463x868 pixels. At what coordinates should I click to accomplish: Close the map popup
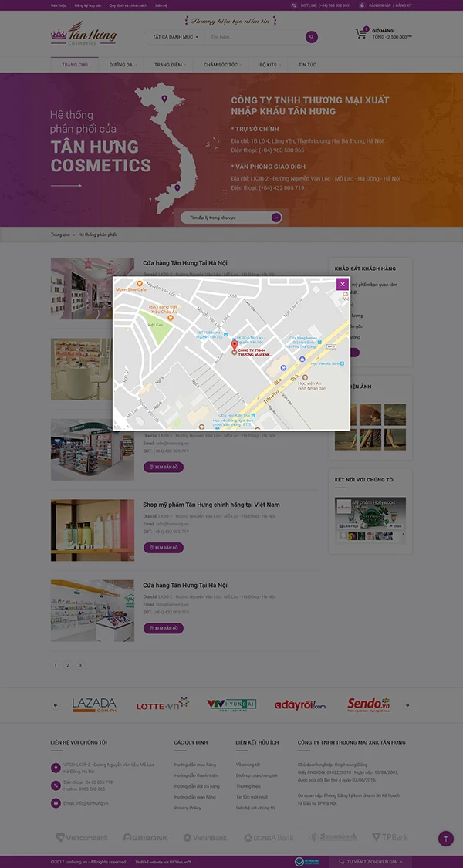(x=343, y=284)
